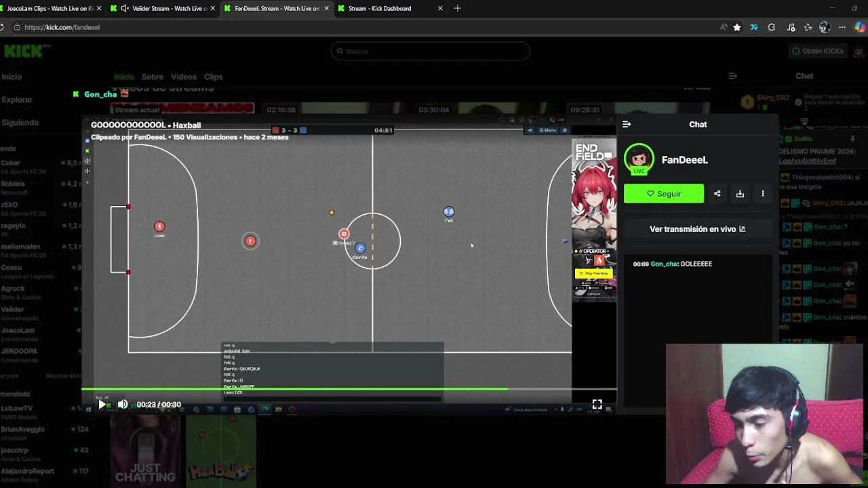Switch to the Sobre channel tab
Image resolution: width=868 pixels, height=488 pixels.
point(152,77)
